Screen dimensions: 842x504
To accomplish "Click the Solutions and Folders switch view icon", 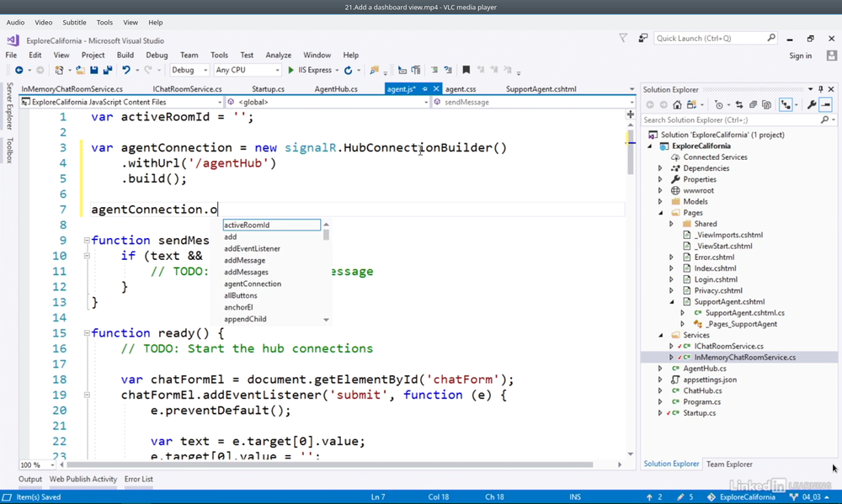I will [691, 104].
